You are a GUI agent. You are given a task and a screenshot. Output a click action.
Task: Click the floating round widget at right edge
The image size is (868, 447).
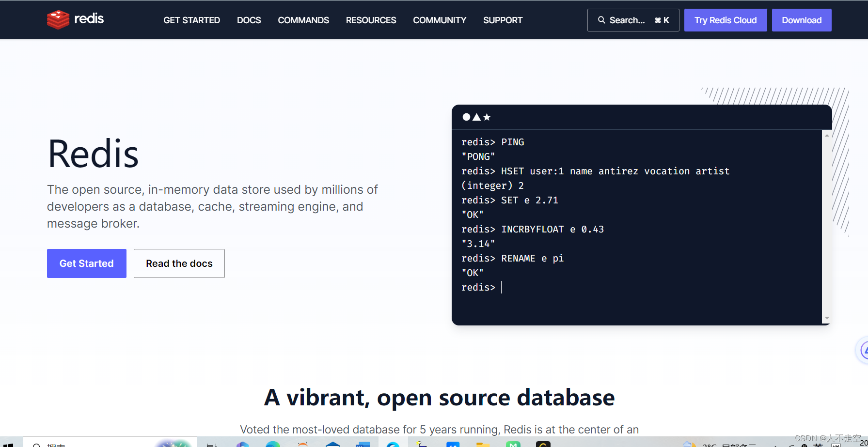point(863,350)
